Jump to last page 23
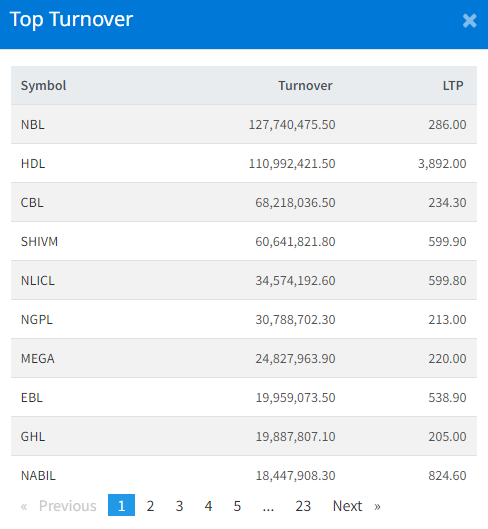This screenshot has width=488, height=529. point(303,506)
